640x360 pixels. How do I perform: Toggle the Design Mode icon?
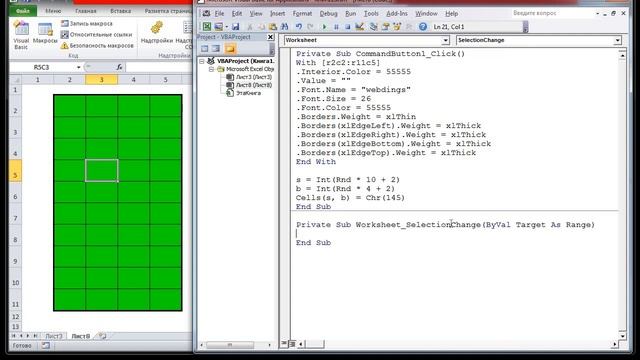(x=360, y=27)
